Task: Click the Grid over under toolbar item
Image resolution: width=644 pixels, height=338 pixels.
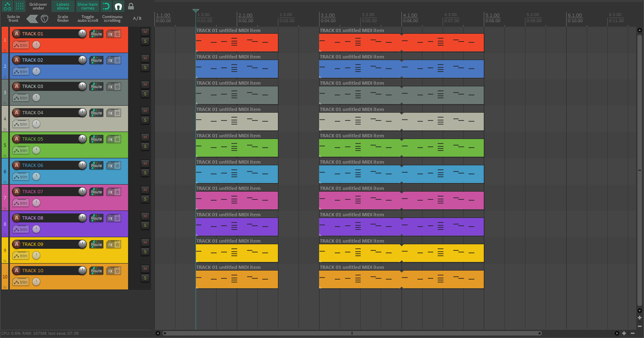Action: (38, 6)
